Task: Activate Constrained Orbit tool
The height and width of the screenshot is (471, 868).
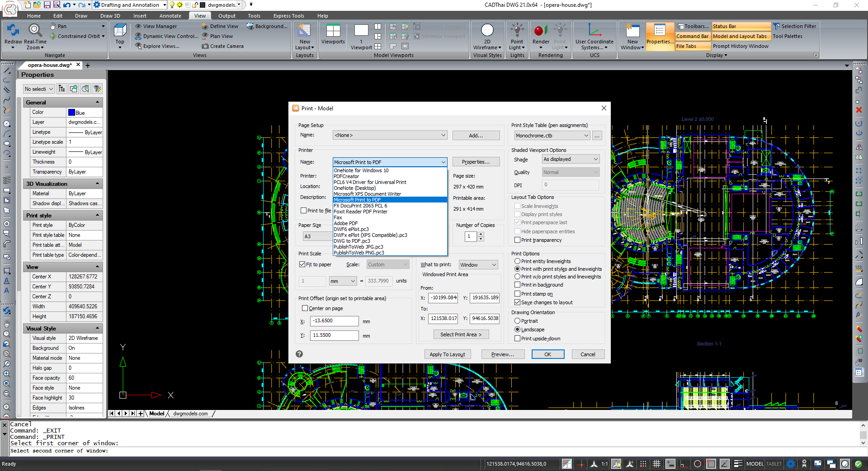Action: click(x=77, y=36)
